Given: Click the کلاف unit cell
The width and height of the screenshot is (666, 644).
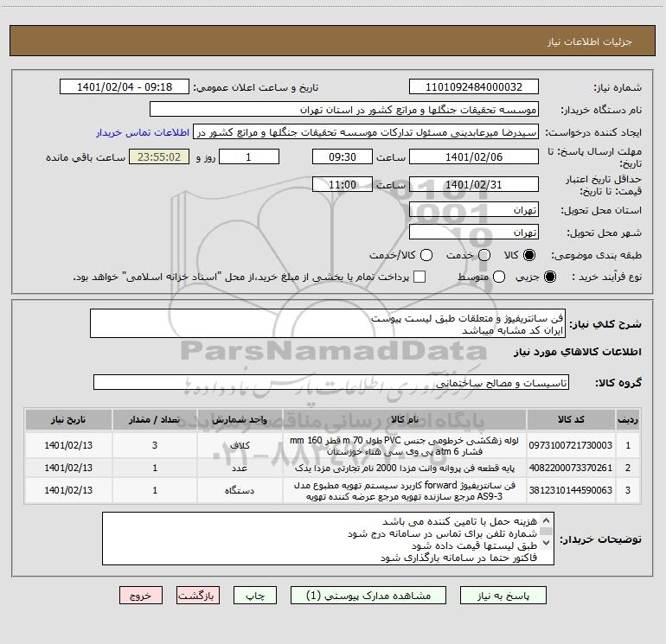Looking at the screenshot, I should pyautogui.click(x=240, y=445).
